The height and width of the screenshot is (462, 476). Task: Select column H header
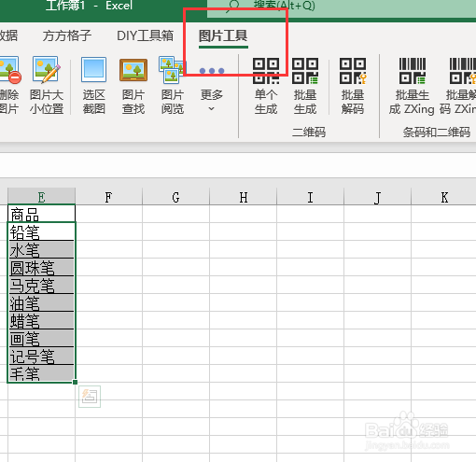[244, 197]
